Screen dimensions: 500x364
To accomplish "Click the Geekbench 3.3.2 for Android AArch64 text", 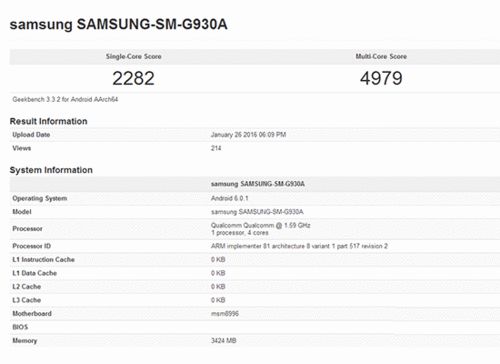I will click(65, 99).
